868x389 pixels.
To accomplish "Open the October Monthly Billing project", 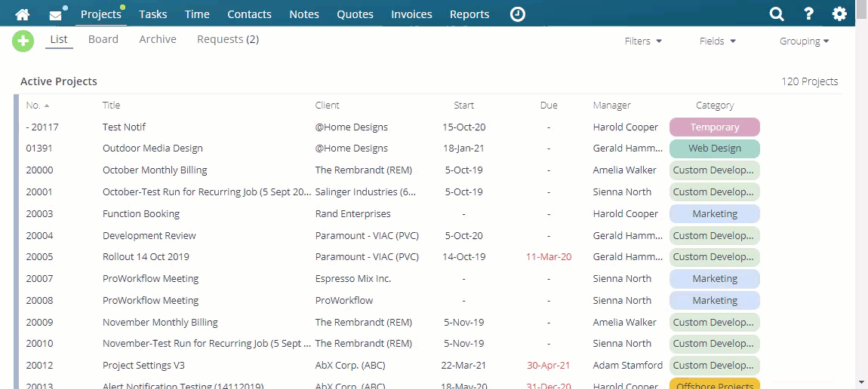I will coord(155,170).
